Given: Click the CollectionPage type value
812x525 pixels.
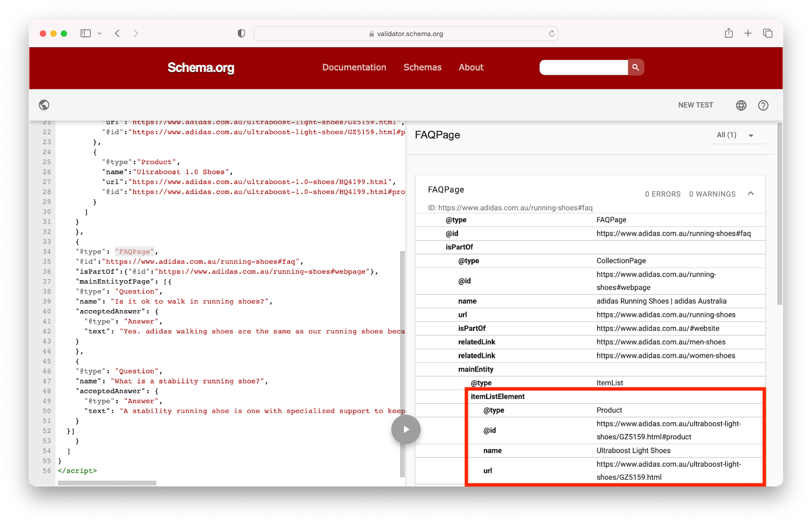Looking at the screenshot, I should coord(621,261).
